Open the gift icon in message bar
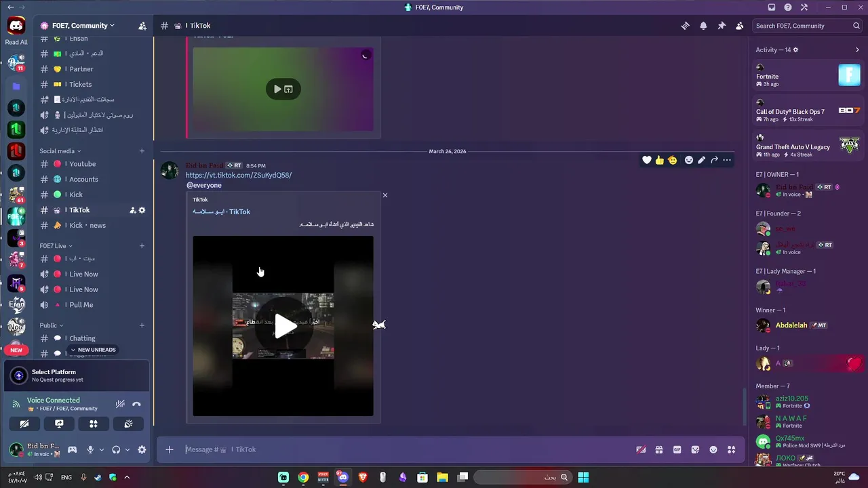The width and height of the screenshot is (868, 488). 658,449
